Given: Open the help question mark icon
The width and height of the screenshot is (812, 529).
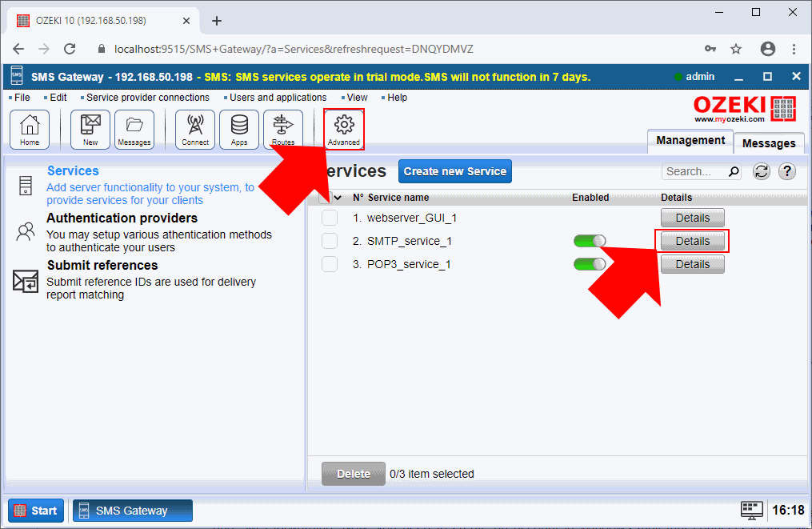Looking at the screenshot, I should click(787, 171).
